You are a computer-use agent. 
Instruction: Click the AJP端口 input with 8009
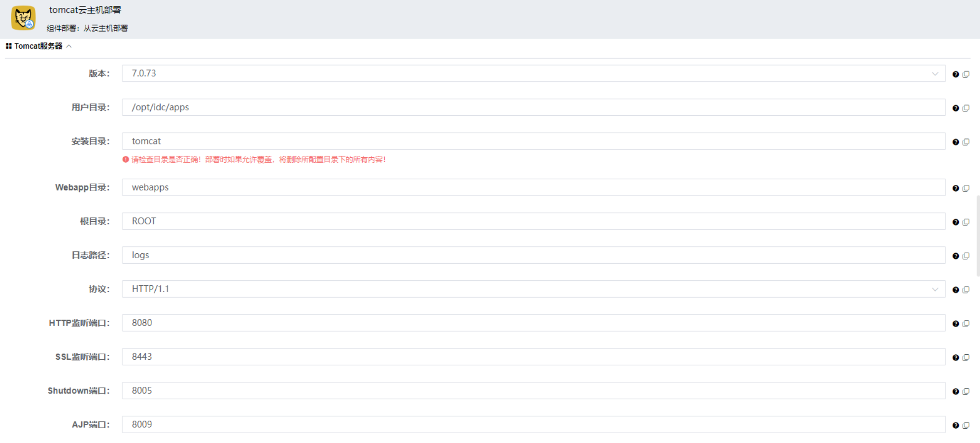point(534,425)
